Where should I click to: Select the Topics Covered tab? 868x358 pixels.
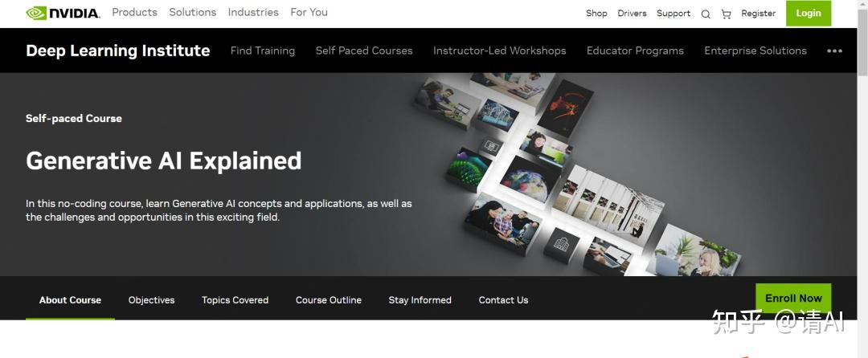point(235,300)
